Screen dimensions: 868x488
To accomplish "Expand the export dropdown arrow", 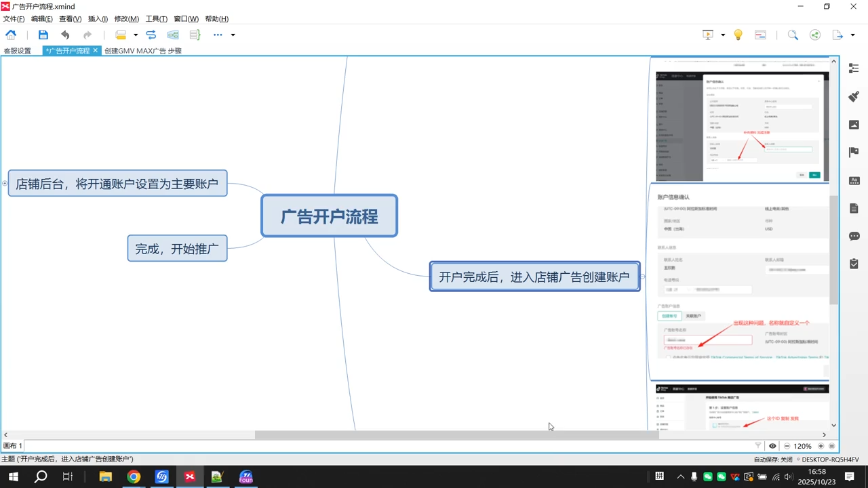I will click(x=852, y=35).
